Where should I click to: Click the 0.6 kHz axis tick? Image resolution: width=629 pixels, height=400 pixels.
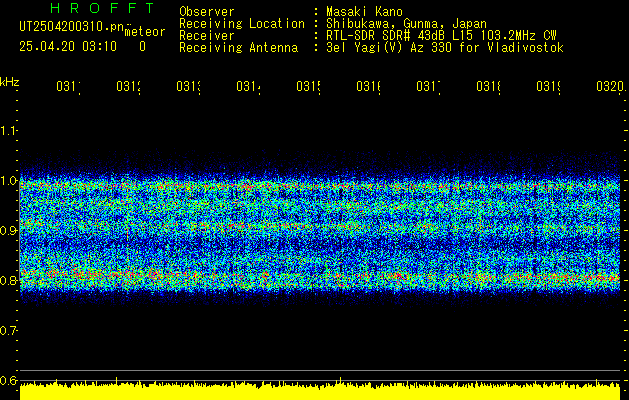pyautogui.click(x=8, y=380)
